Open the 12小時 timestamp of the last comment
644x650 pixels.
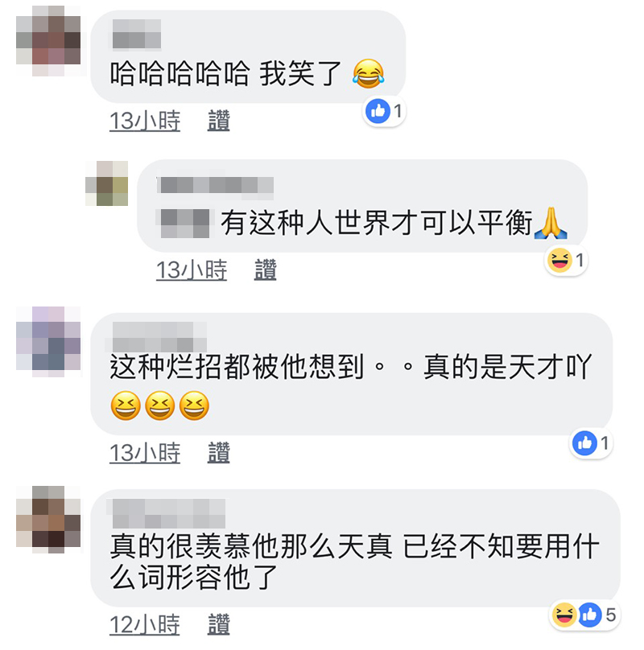(145, 624)
